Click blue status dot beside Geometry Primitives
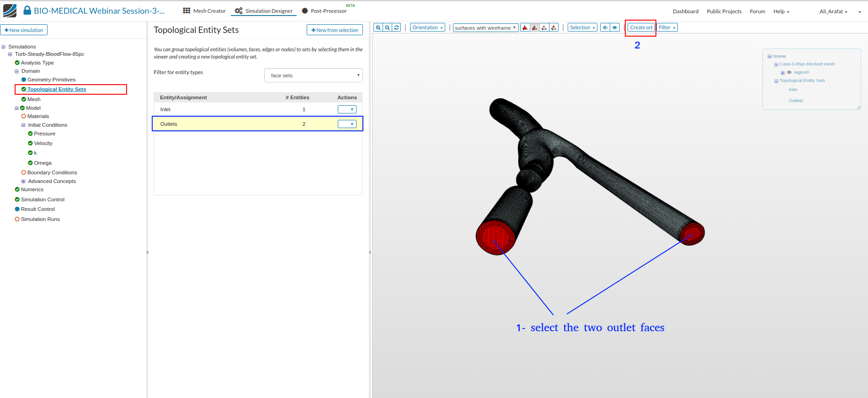This screenshot has height=398, width=868. click(24, 80)
